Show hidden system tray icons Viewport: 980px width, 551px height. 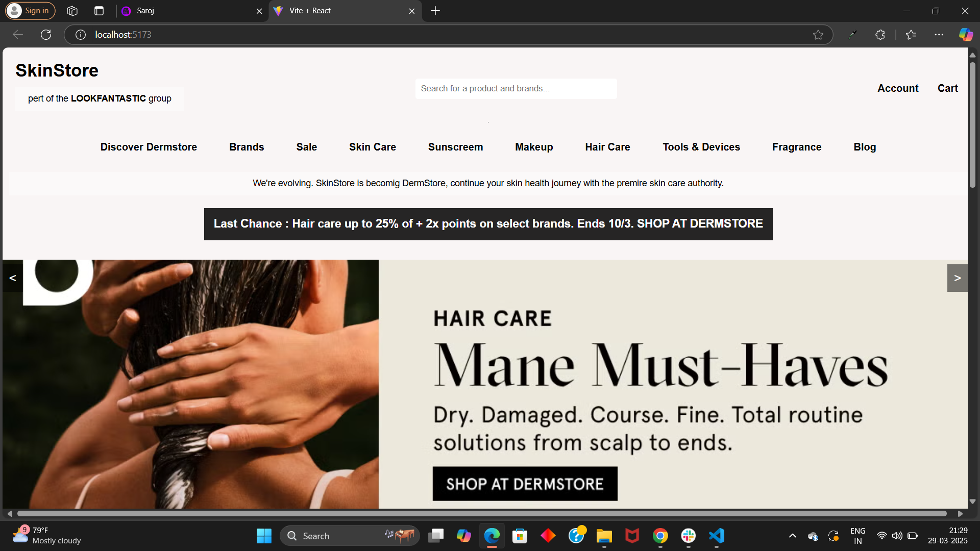point(792,536)
